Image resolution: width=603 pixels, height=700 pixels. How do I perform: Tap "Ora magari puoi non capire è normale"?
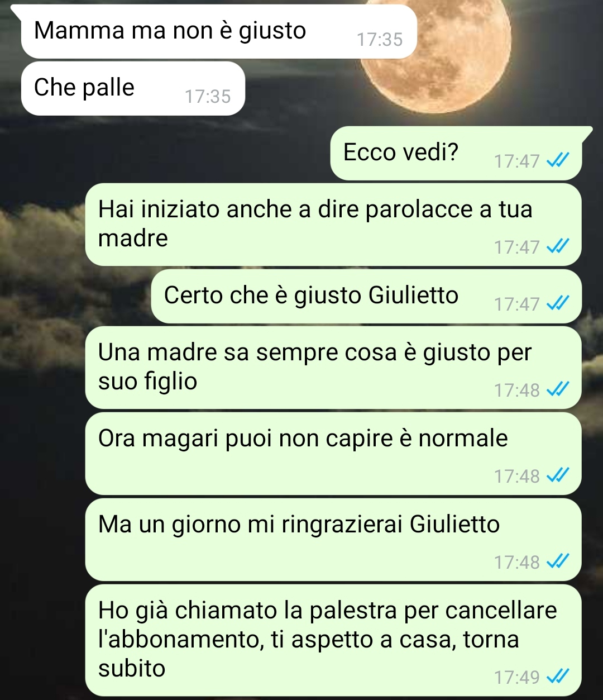(x=333, y=454)
